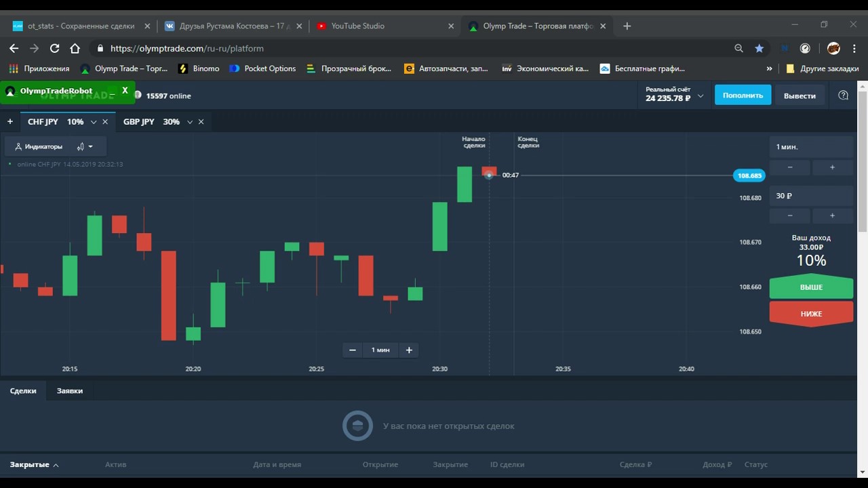The height and width of the screenshot is (488, 868).
Task: Click the Сделка ₽ column header
Action: [x=635, y=465]
